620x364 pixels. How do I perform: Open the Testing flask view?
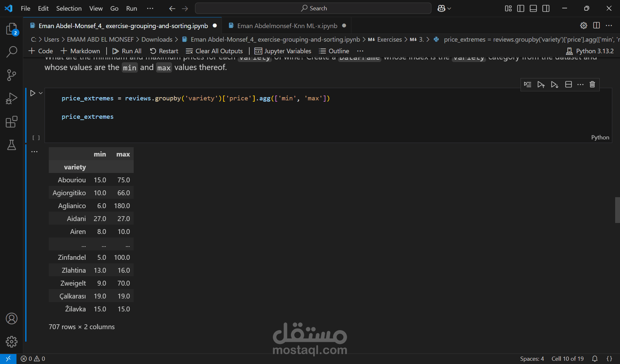[12, 145]
